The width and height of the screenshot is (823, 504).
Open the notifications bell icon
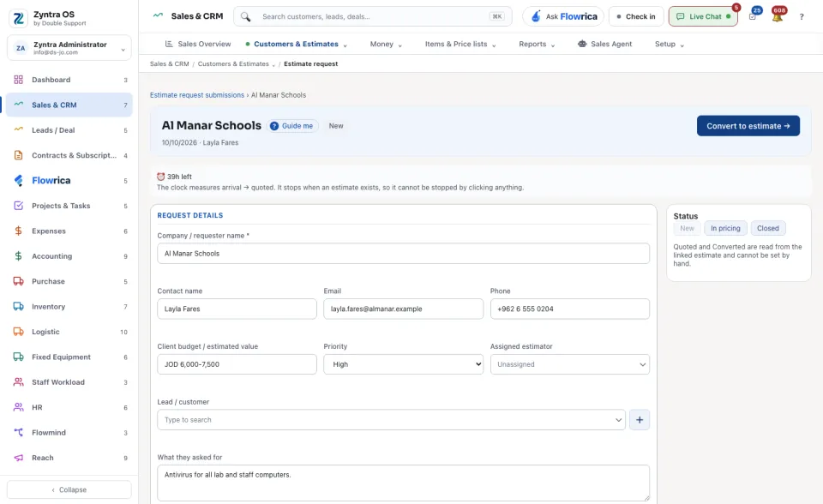(778, 17)
